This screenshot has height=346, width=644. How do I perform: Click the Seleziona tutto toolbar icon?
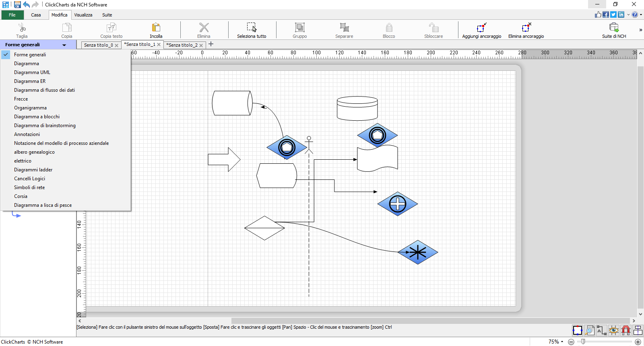pyautogui.click(x=252, y=27)
